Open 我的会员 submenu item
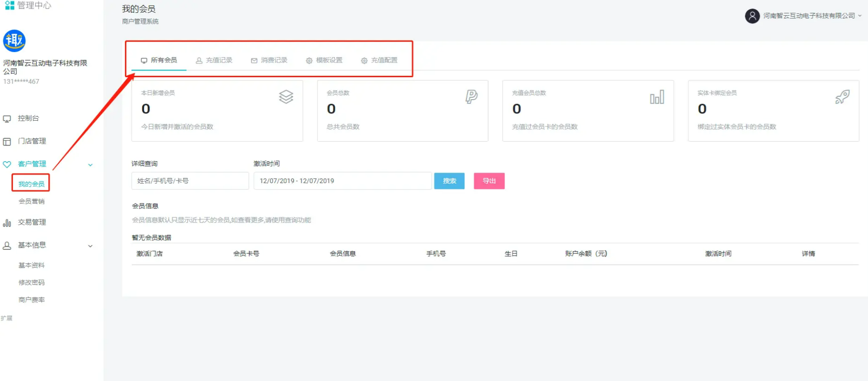The width and height of the screenshot is (868, 381). [31, 184]
